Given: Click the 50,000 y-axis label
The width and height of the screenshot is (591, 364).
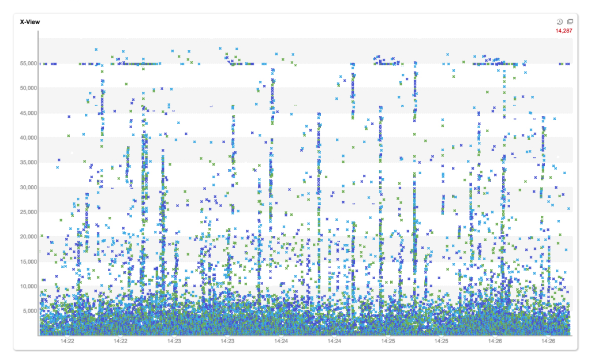Looking at the screenshot, I should (x=25, y=88).
